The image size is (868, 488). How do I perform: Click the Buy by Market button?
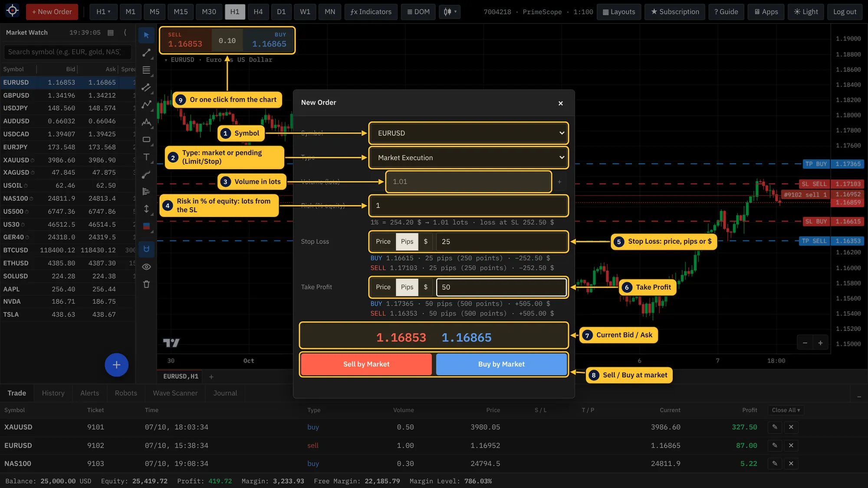[501, 364]
